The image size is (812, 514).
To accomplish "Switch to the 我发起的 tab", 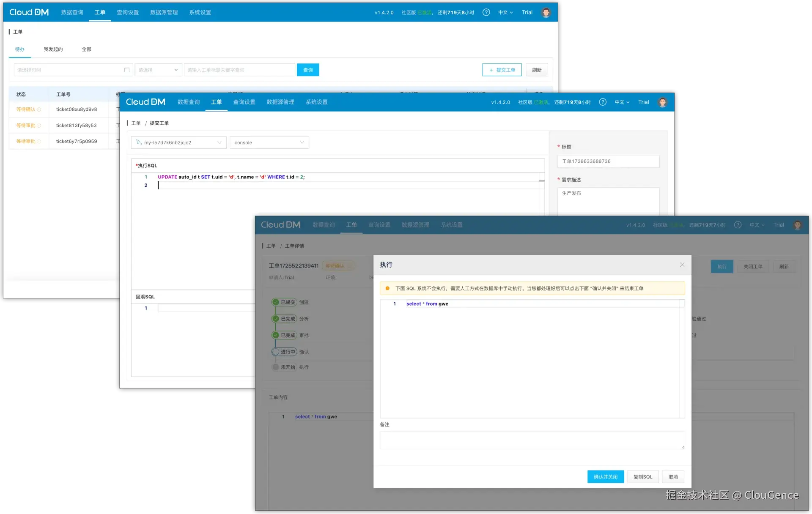I will (x=53, y=49).
